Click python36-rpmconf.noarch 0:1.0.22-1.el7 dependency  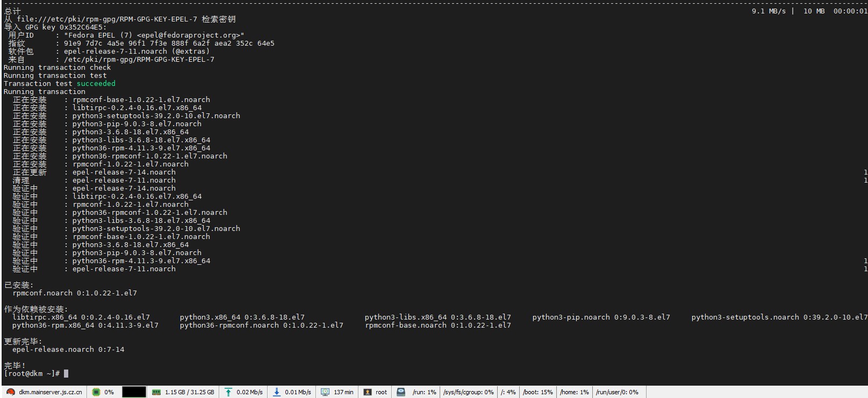pyautogui.click(x=262, y=325)
